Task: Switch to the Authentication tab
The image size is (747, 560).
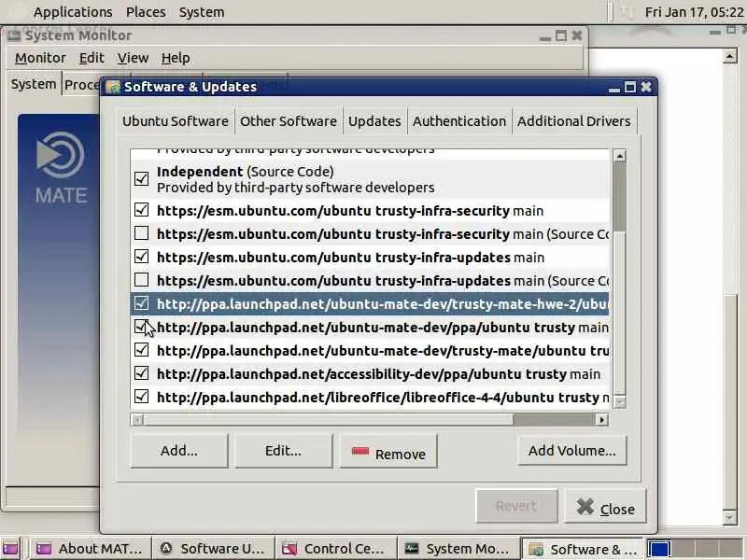Action: [459, 121]
